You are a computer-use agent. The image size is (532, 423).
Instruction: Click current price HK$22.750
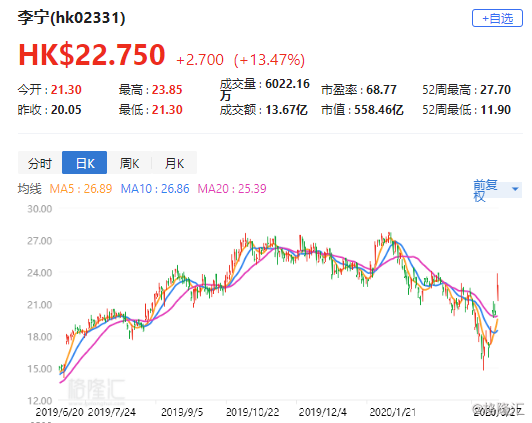pyautogui.click(x=92, y=54)
